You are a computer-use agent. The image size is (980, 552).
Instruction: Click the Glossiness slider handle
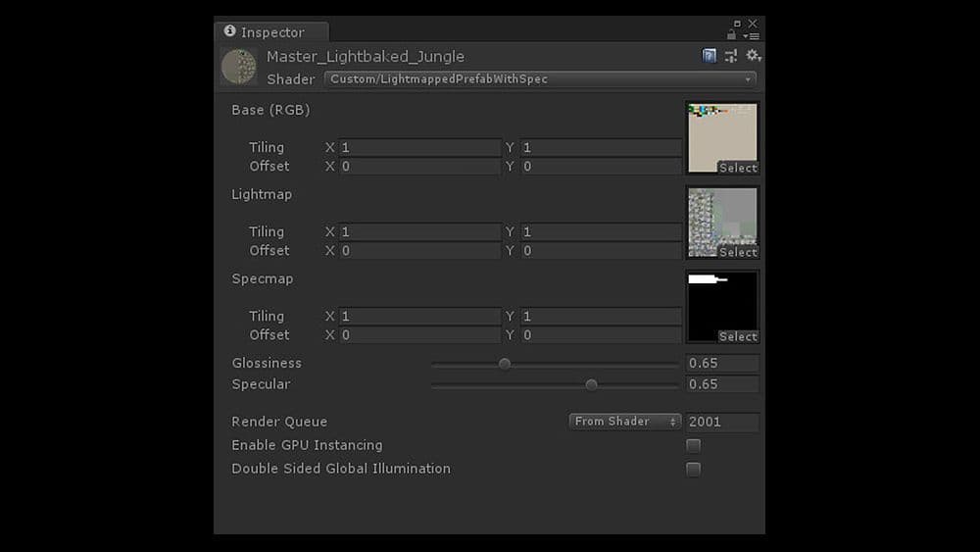click(x=505, y=363)
